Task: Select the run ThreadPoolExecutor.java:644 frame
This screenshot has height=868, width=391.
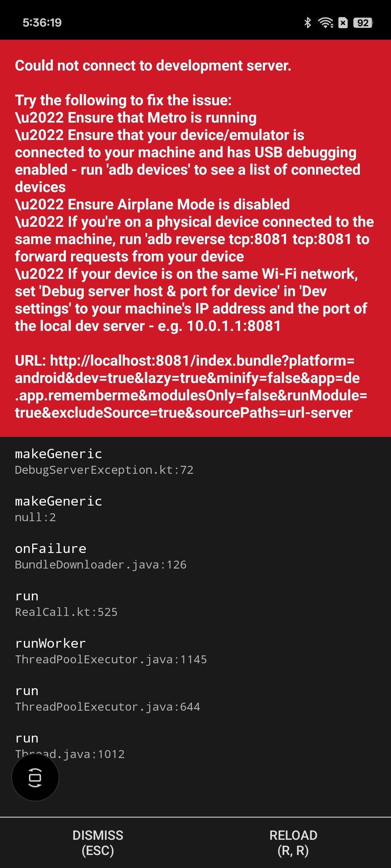Action: coord(195,698)
